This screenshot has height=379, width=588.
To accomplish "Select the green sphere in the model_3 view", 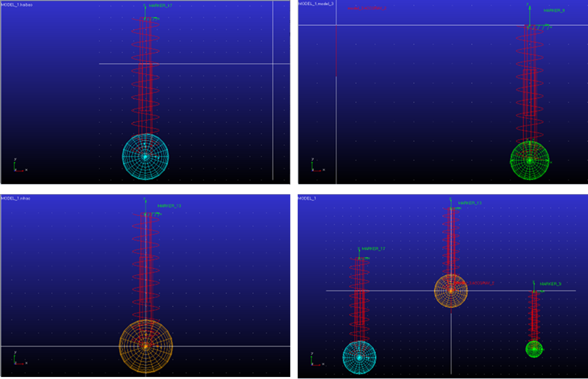I will tap(530, 160).
